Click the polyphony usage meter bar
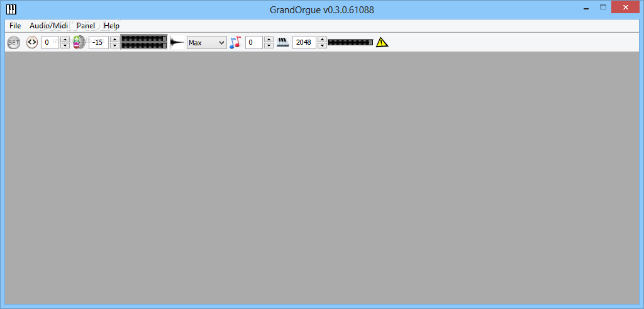 [x=350, y=42]
